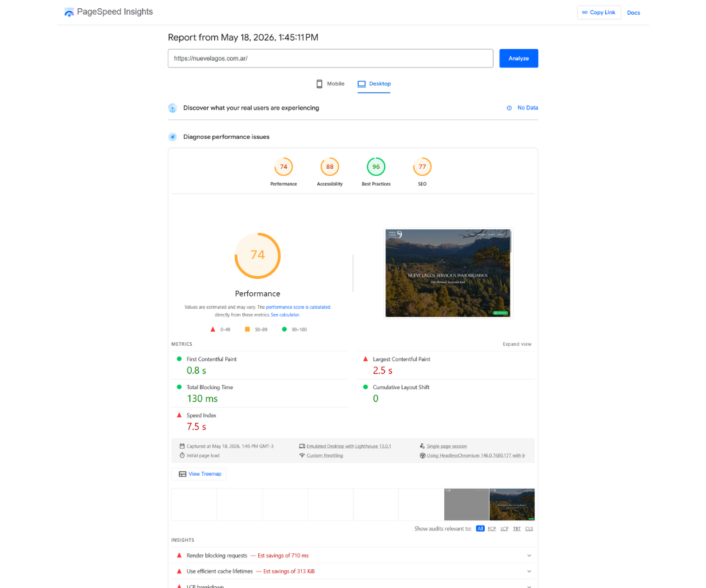This screenshot has width=706, height=588.
Task: Click the View Treemap button
Action: (x=199, y=474)
